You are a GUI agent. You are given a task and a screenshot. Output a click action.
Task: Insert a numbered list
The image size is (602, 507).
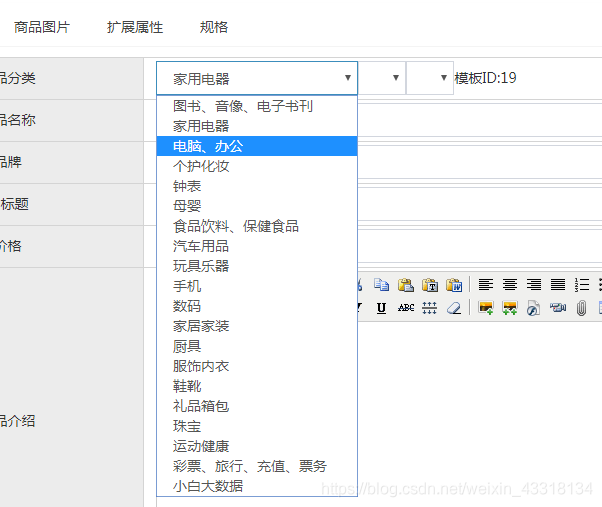582,285
